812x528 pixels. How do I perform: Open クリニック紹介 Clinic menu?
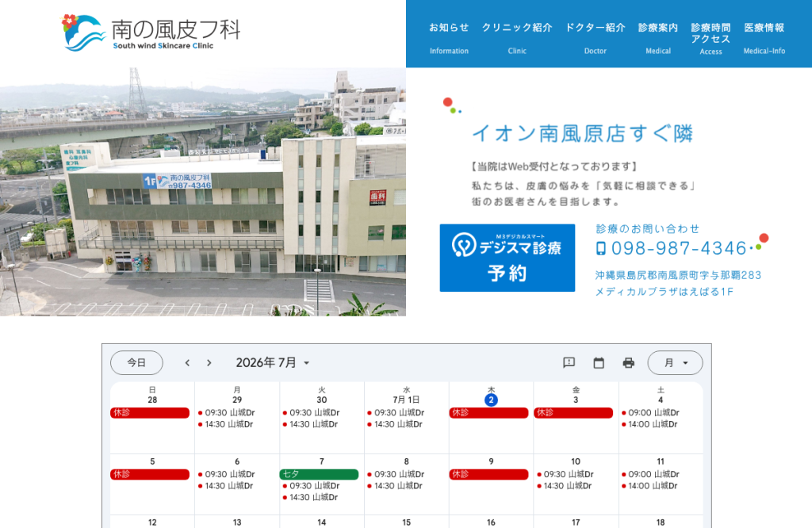(x=517, y=38)
